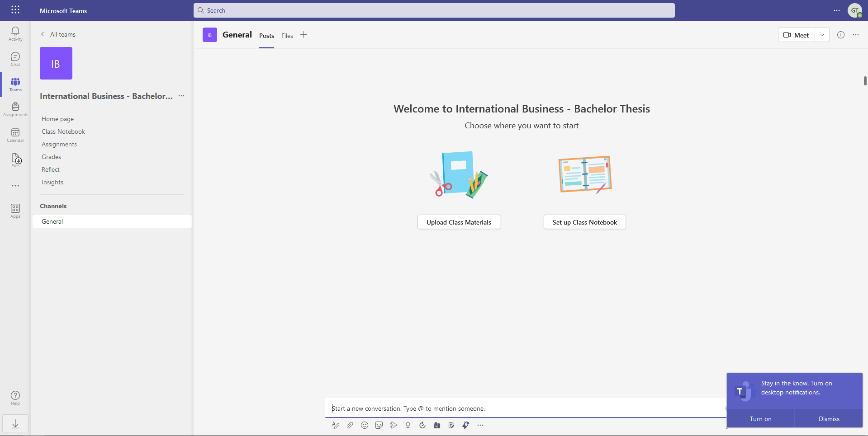Image resolution: width=868 pixels, height=436 pixels.
Task: Open the Help menu
Action: point(15,398)
